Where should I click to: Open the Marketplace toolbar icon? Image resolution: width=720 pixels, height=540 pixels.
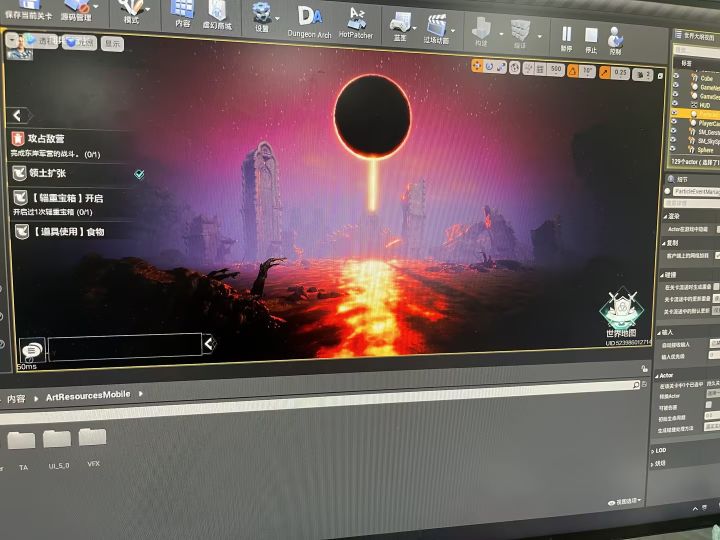tap(217, 12)
